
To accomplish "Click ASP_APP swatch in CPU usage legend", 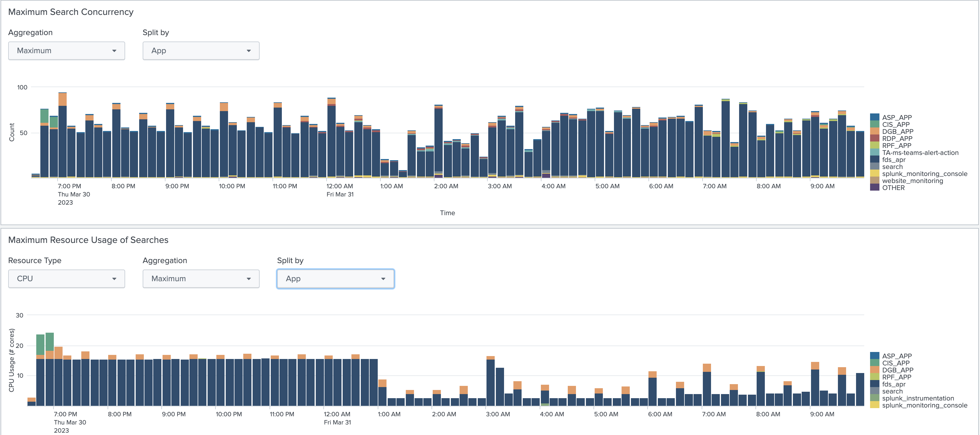I will point(875,356).
